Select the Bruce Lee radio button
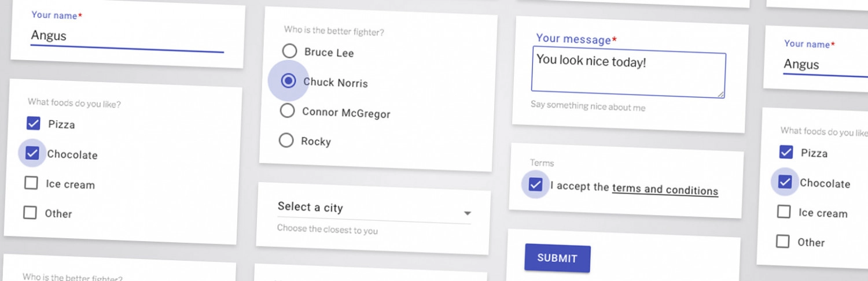Viewport: 868px width, 281px height. [289, 51]
